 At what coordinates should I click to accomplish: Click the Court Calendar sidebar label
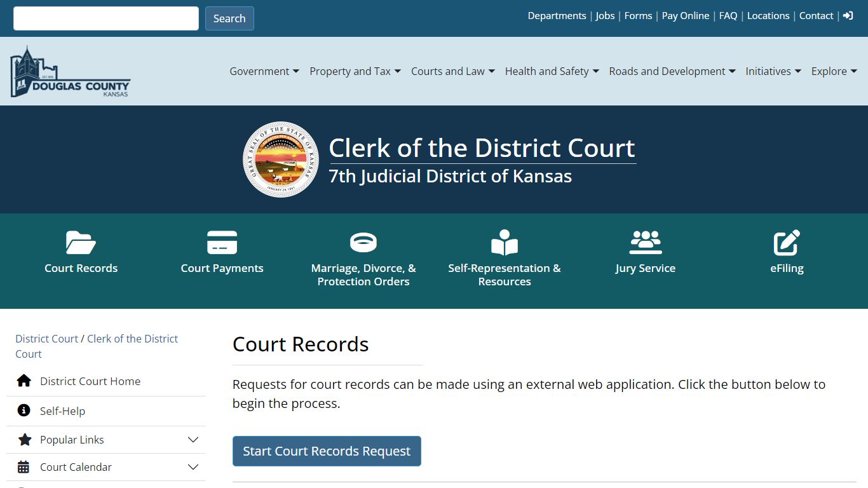(x=76, y=467)
